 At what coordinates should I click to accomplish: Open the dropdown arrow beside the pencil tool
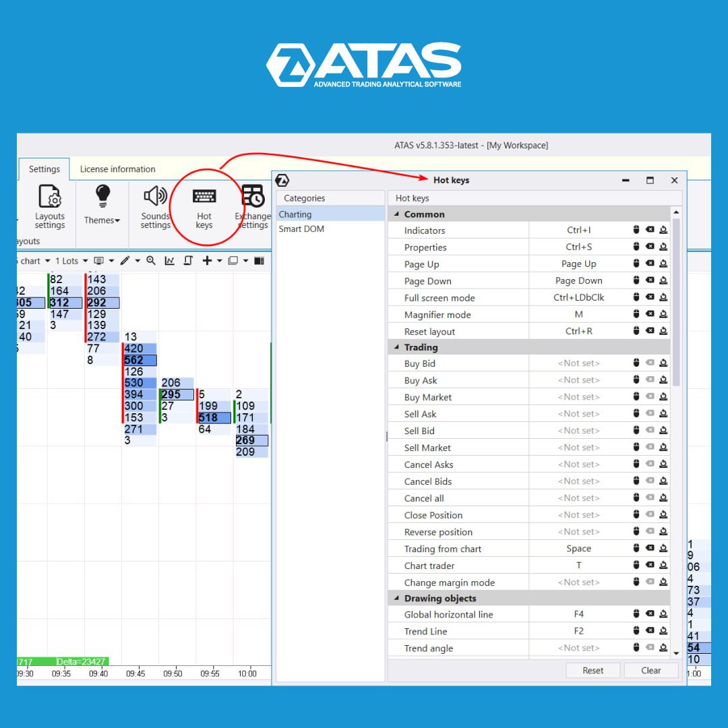(138, 261)
